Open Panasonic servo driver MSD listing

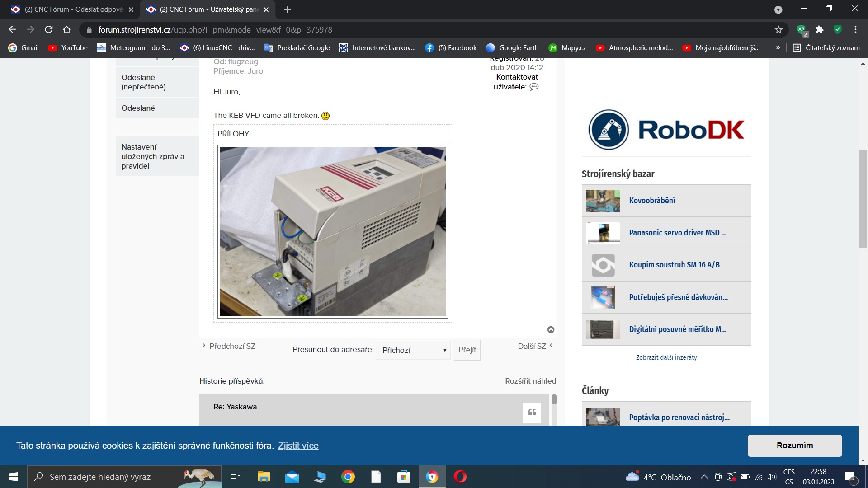coord(677,233)
